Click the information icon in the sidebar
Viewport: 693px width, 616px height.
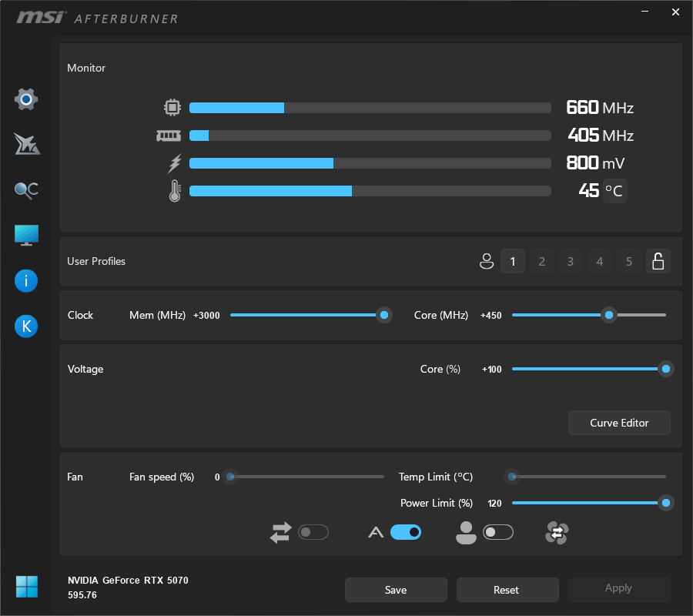tap(25, 280)
